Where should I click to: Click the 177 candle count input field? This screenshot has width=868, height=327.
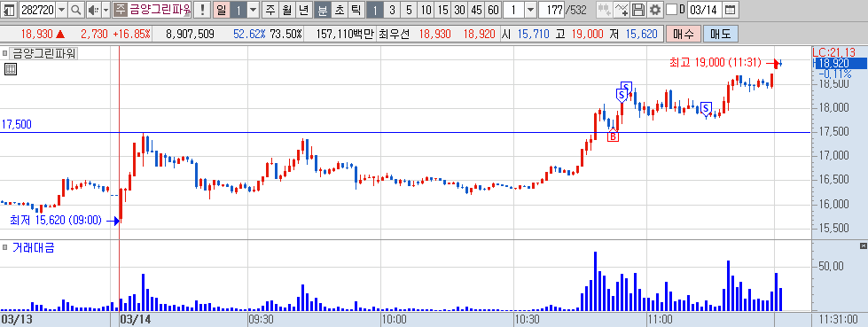[x=551, y=10]
